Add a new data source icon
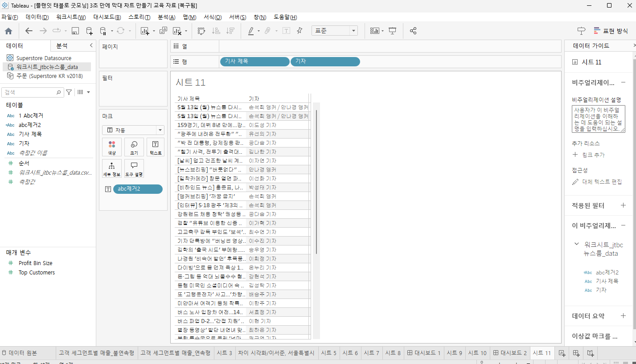The height and width of the screenshot is (364, 636). [90, 31]
